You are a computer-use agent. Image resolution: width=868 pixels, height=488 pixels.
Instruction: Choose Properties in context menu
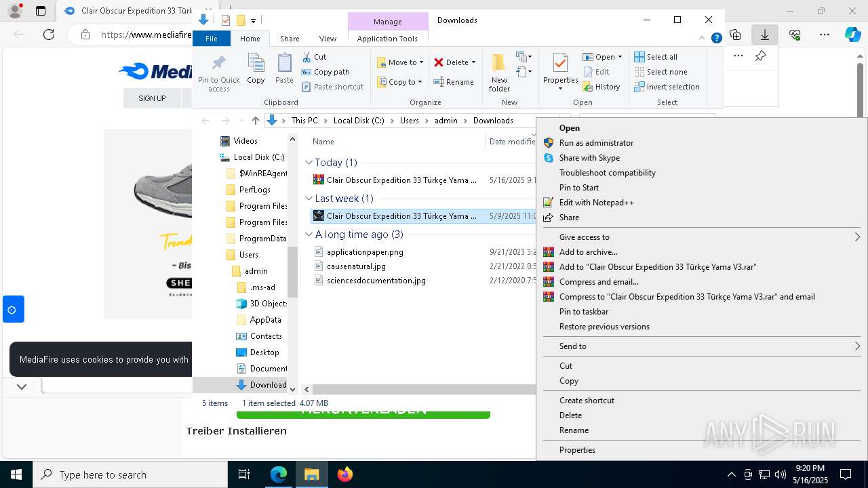701,450
